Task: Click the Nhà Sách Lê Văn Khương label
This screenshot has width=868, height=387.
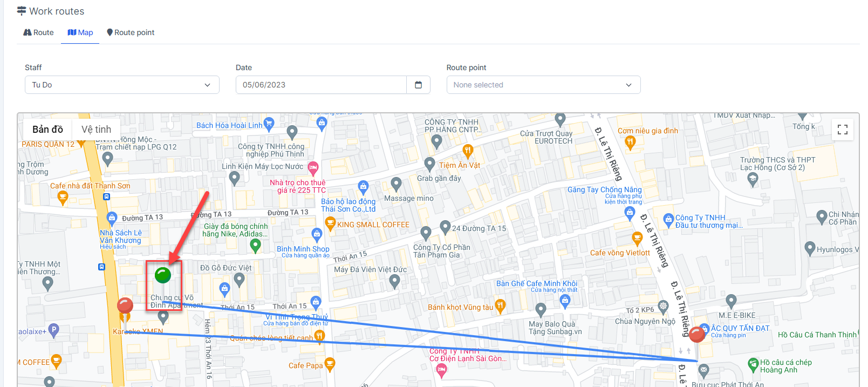Action: pos(120,236)
